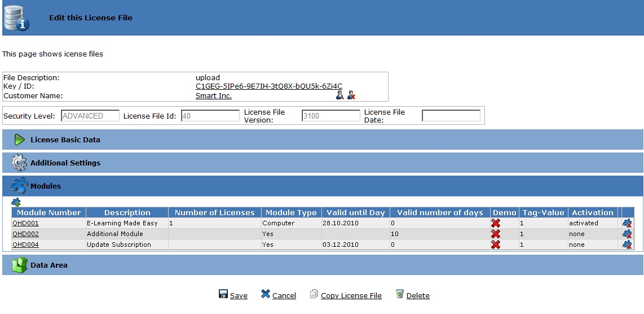The width and height of the screenshot is (644, 314).
Task: Toggle Demo flag for E-Learning Made Easy
Action: [x=496, y=223]
